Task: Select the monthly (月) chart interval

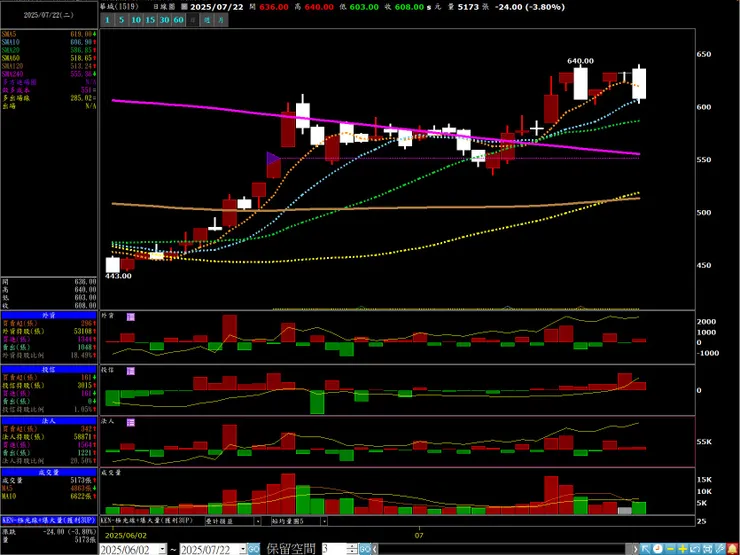Action: tap(221, 20)
